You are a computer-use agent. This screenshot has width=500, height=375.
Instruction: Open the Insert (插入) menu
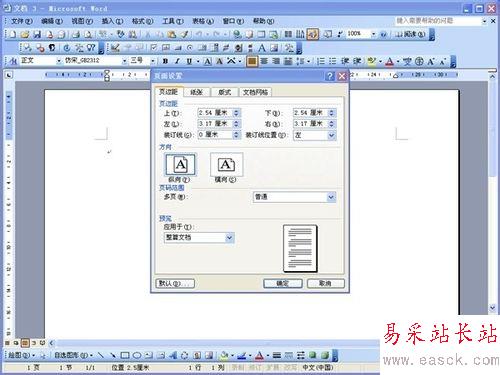tap(112, 21)
